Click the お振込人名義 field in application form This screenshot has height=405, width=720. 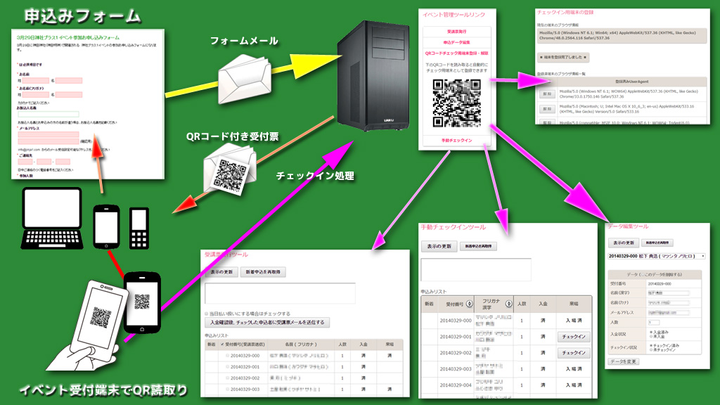[x=48, y=114]
